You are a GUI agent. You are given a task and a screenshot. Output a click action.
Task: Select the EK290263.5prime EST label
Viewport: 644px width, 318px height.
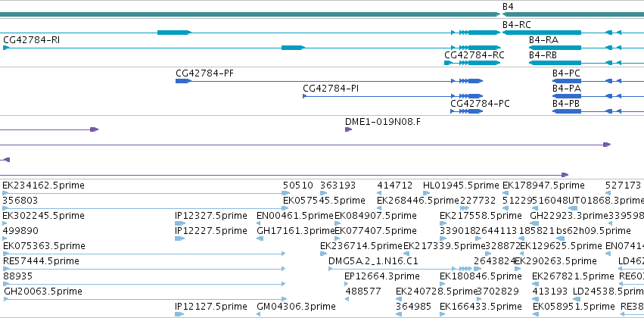point(555,261)
